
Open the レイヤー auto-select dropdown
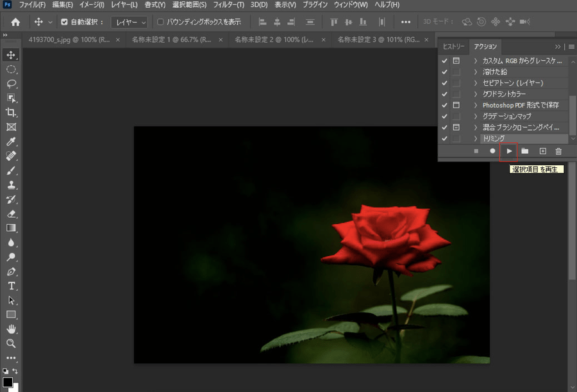pyautogui.click(x=130, y=22)
